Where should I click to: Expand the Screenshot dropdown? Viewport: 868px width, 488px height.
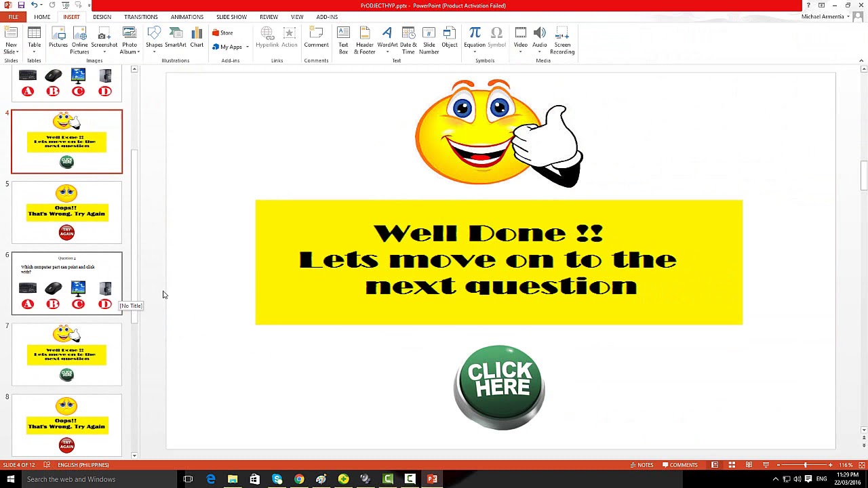point(104,52)
